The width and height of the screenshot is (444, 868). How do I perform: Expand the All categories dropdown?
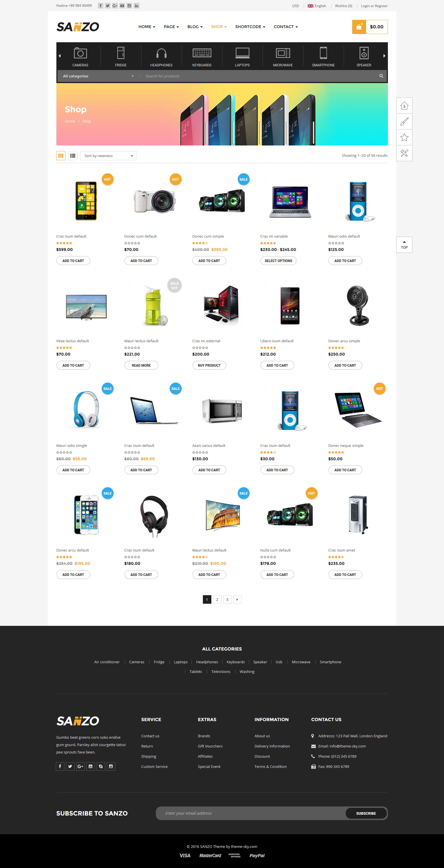pos(98,76)
